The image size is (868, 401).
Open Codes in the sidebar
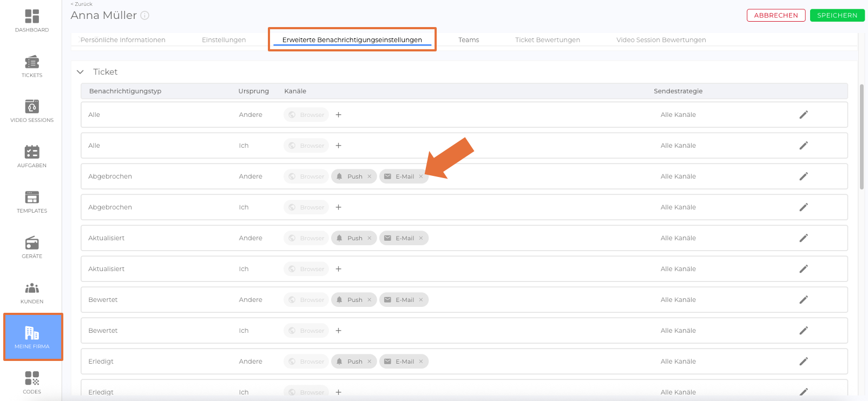32,382
